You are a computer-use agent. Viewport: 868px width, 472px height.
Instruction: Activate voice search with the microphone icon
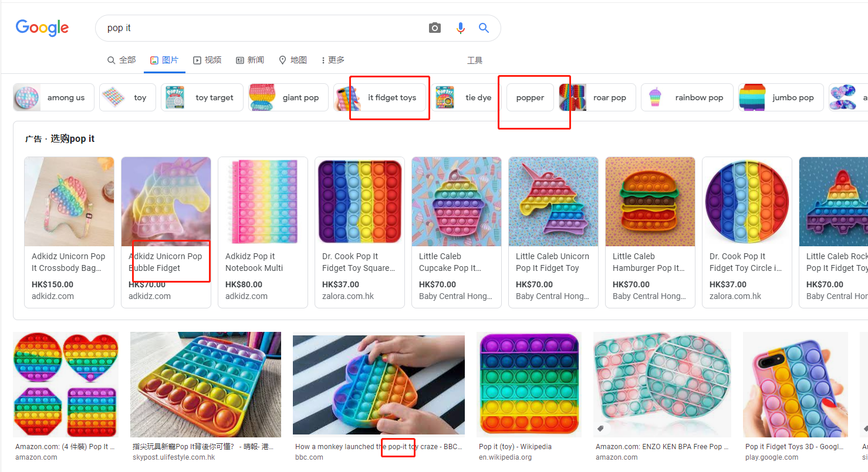point(460,28)
